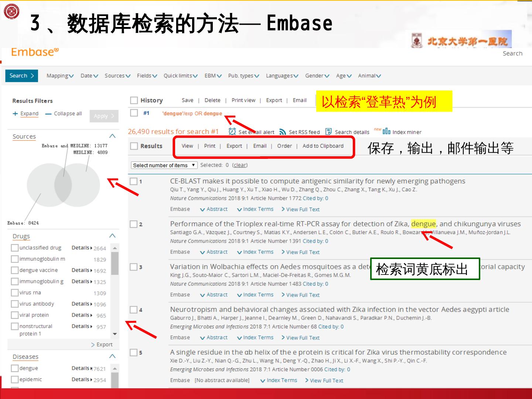532x399 pixels.
Task: Check the epidemic disease filter
Action: point(15,379)
